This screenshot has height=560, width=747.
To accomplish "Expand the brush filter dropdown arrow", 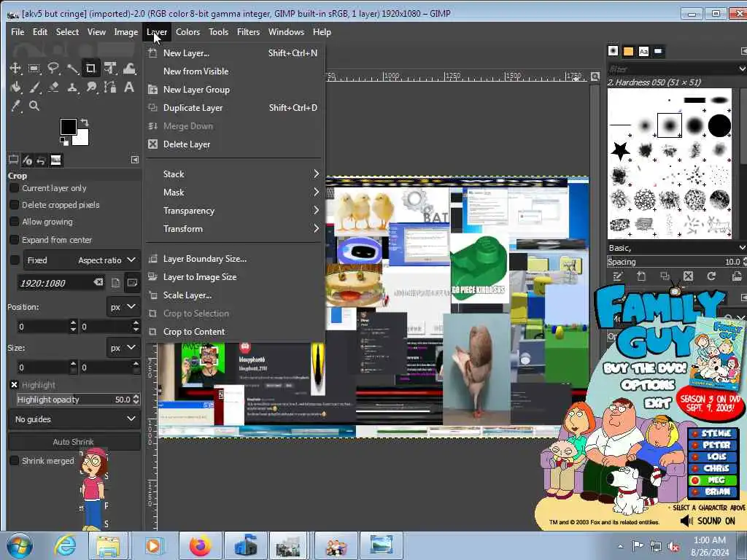I will [742, 69].
